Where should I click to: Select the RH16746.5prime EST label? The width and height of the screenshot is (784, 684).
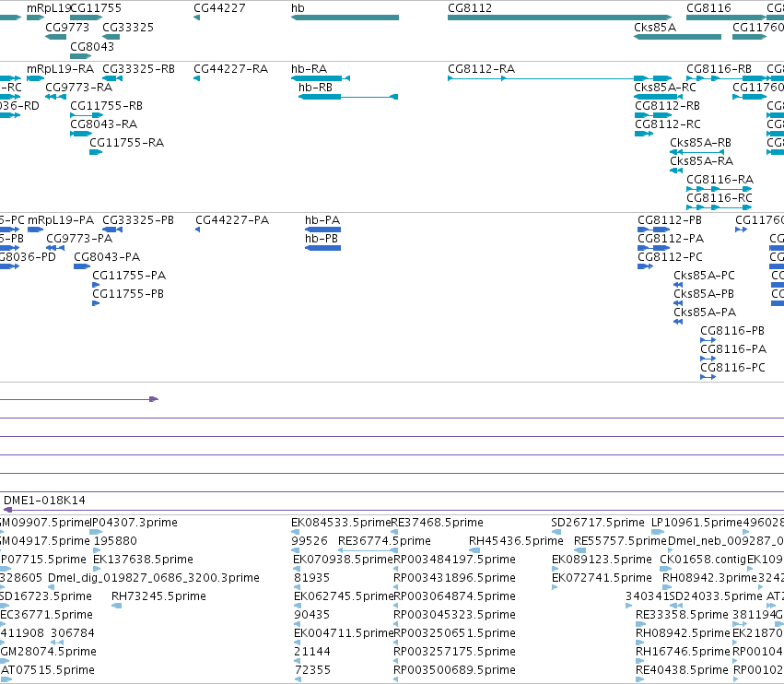point(683,652)
